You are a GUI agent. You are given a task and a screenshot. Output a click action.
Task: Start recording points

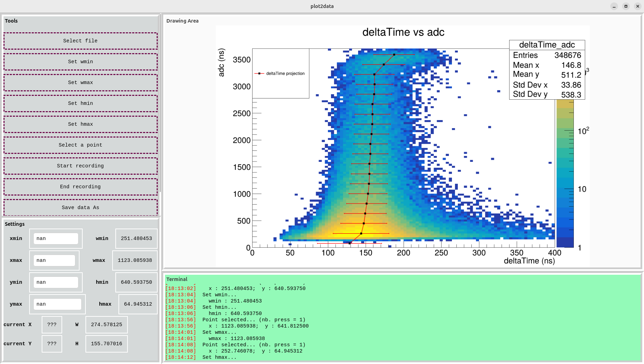[x=81, y=166]
